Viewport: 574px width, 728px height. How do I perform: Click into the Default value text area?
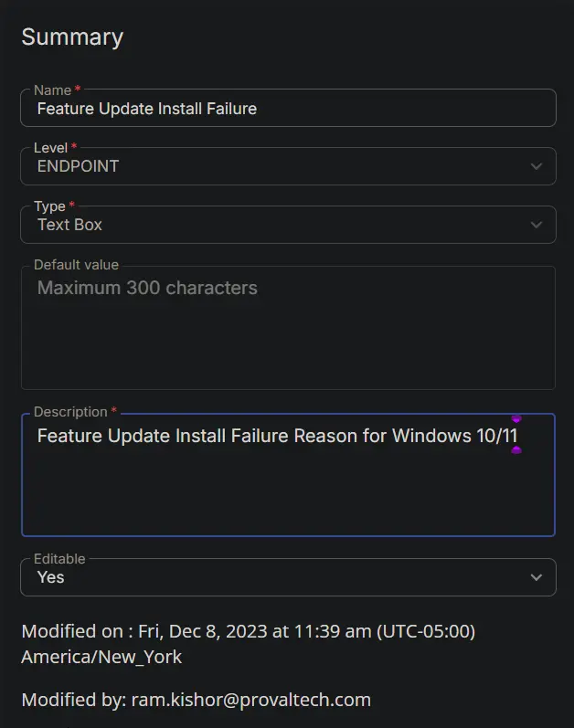point(288,328)
